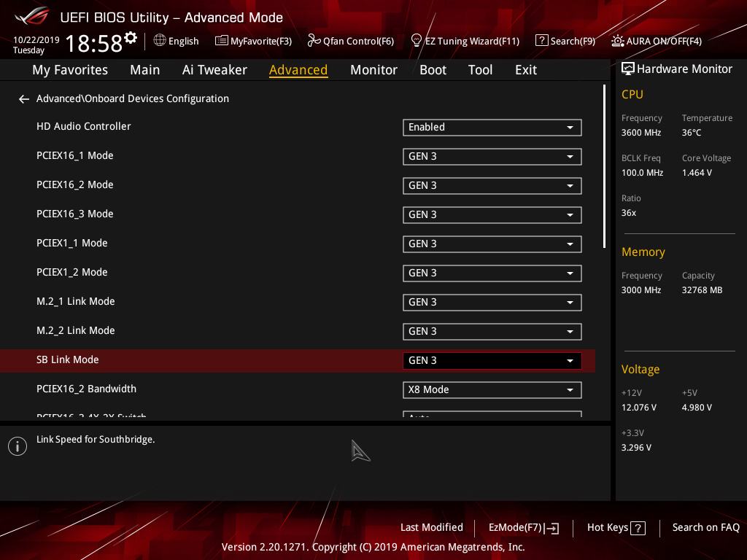Image resolution: width=747 pixels, height=560 pixels.
Task: Click the CPU frequency 3600 MHz value
Action: (641, 133)
